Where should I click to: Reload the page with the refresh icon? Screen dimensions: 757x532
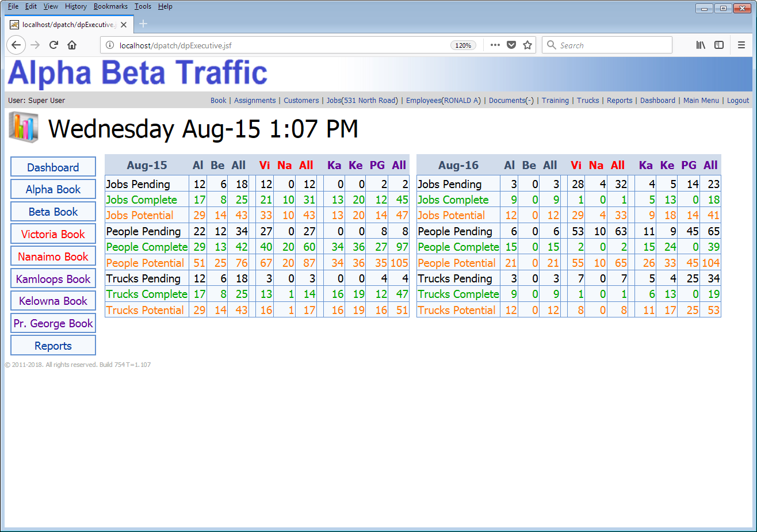(53, 45)
